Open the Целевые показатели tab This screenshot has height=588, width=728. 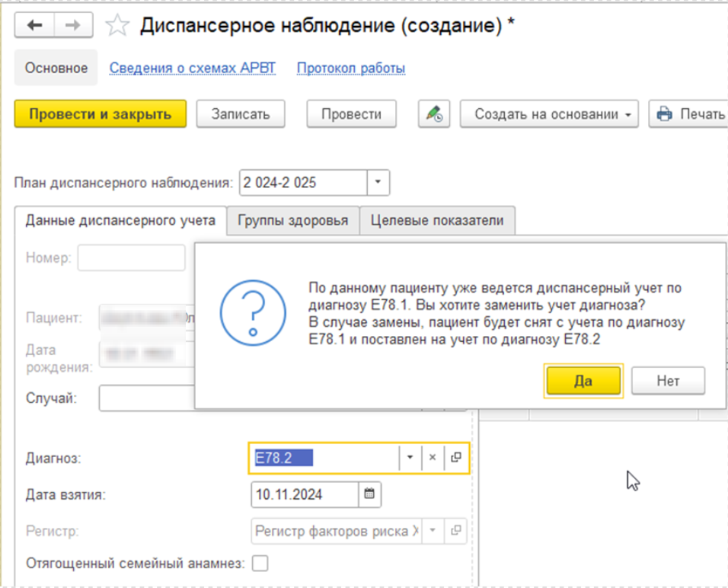coord(437,221)
